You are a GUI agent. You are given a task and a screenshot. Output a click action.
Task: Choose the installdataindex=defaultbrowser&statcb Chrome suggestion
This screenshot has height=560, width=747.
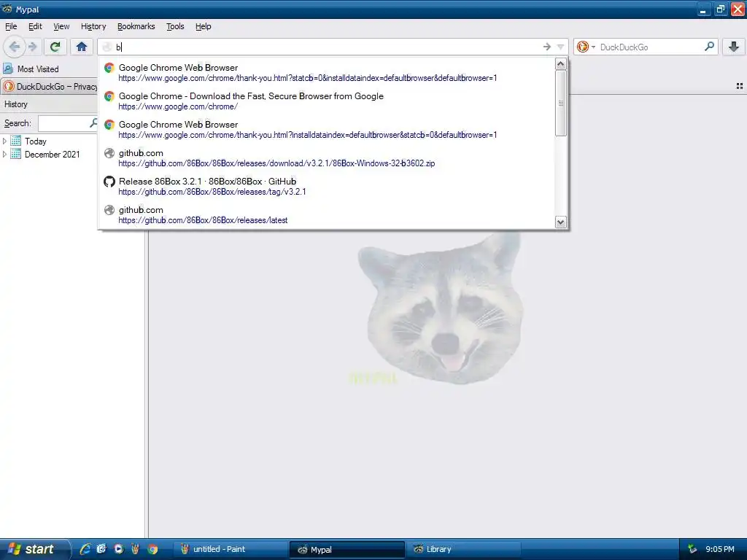(327, 130)
